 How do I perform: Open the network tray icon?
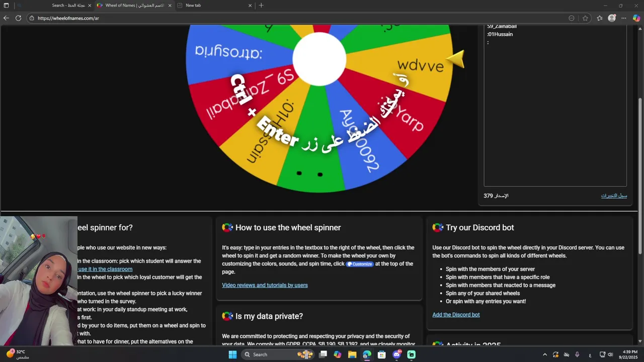click(602, 354)
